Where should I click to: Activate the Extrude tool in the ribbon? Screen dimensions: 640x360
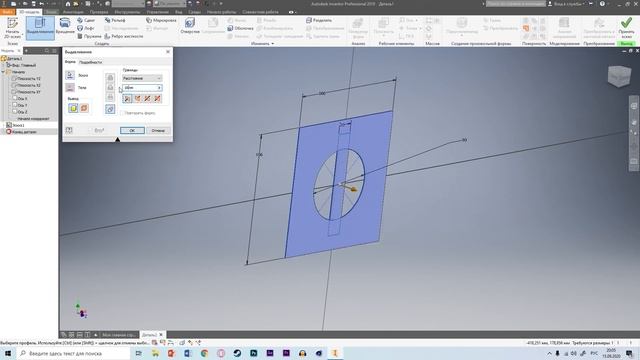[x=40, y=28]
